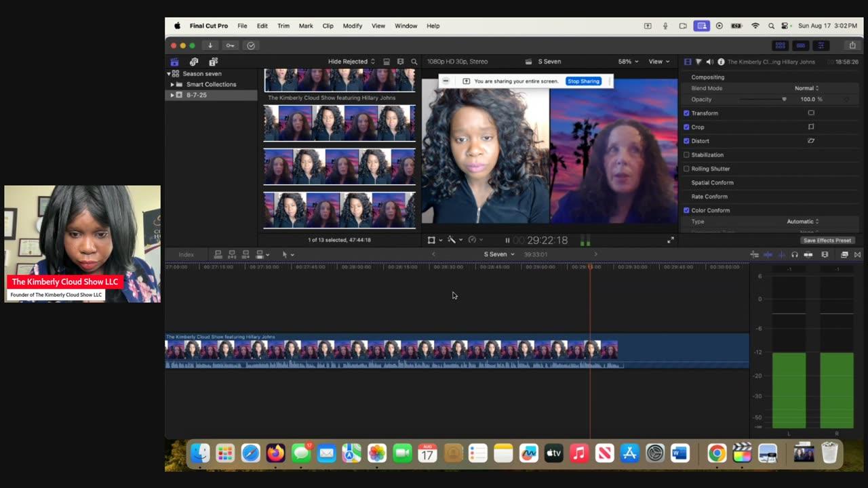
Task: Click Save Effects Preset button
Action: tap(827, 240)
